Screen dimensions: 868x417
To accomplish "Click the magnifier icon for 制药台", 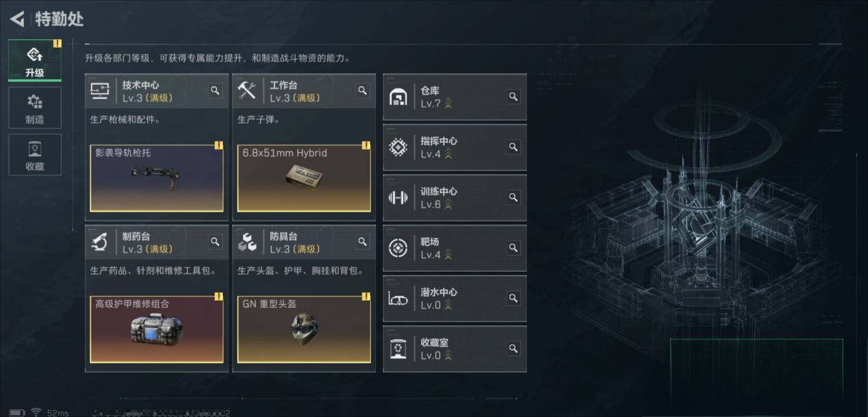I will coord(215,242).
